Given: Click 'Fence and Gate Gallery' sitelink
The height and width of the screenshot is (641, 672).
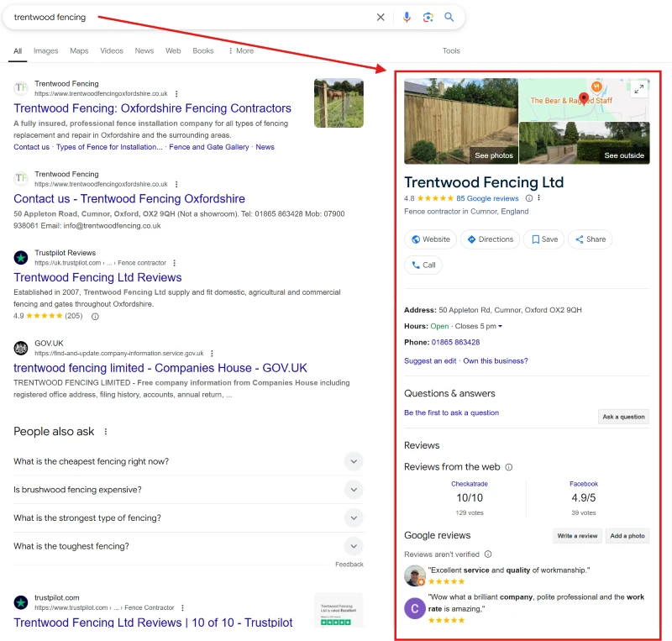Looking at the screenshot, I should point(208,147).
